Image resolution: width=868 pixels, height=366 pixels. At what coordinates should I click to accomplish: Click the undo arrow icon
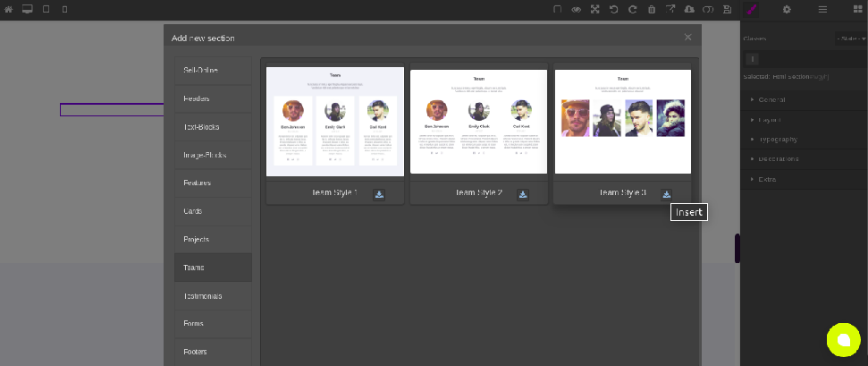pyautogui.click(x=614, y=10)
